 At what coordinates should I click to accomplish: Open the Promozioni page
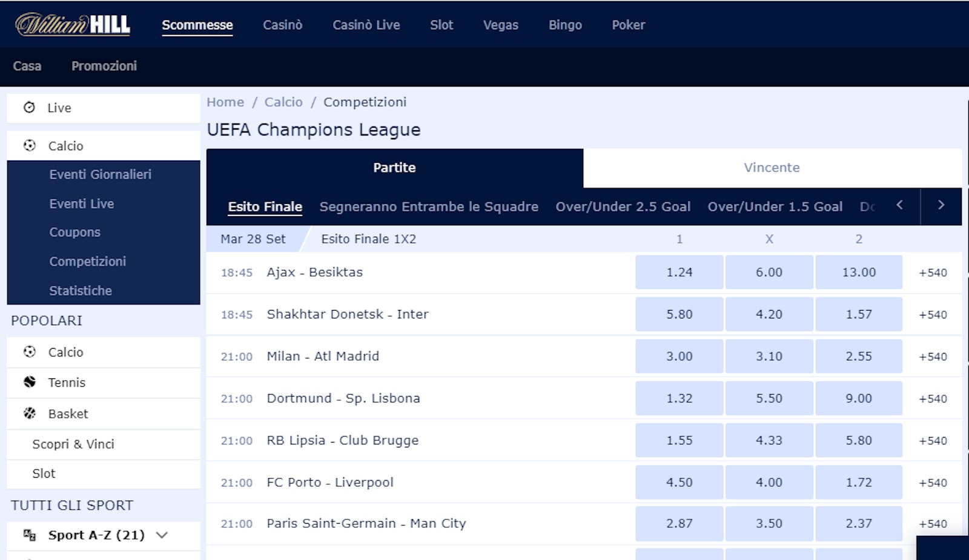pyautogui.click(x=104, y=66)
